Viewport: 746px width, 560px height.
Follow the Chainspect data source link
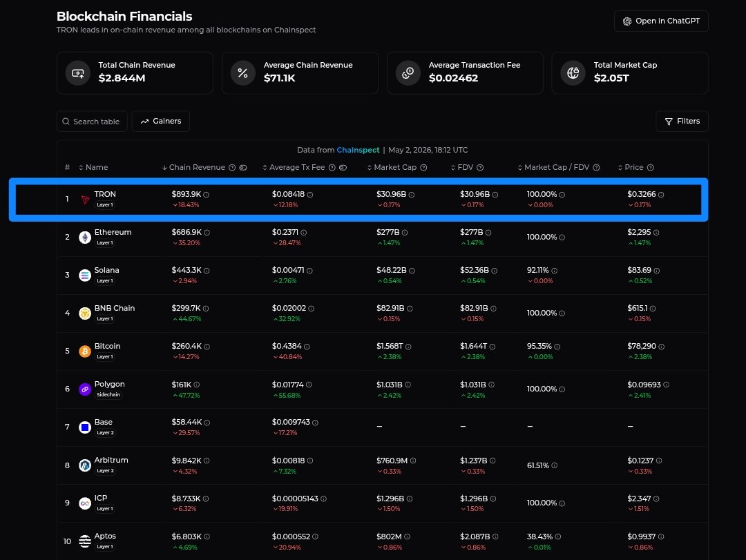[358, 150]
